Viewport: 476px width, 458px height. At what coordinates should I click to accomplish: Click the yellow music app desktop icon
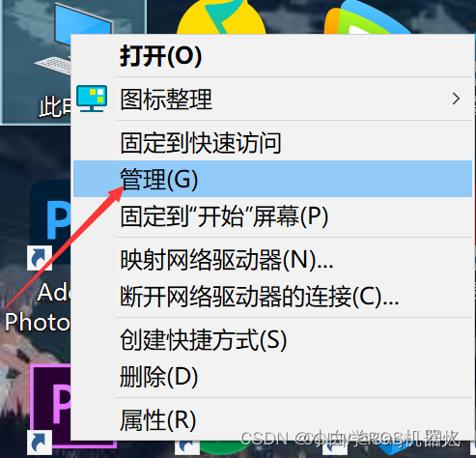221,16
